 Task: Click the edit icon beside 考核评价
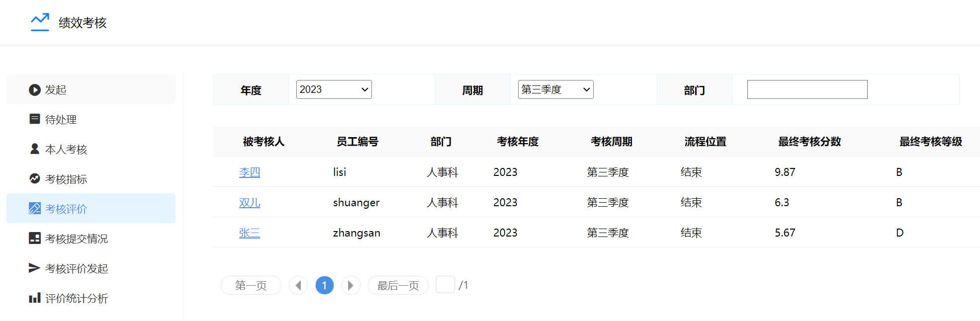pos(34,209)
